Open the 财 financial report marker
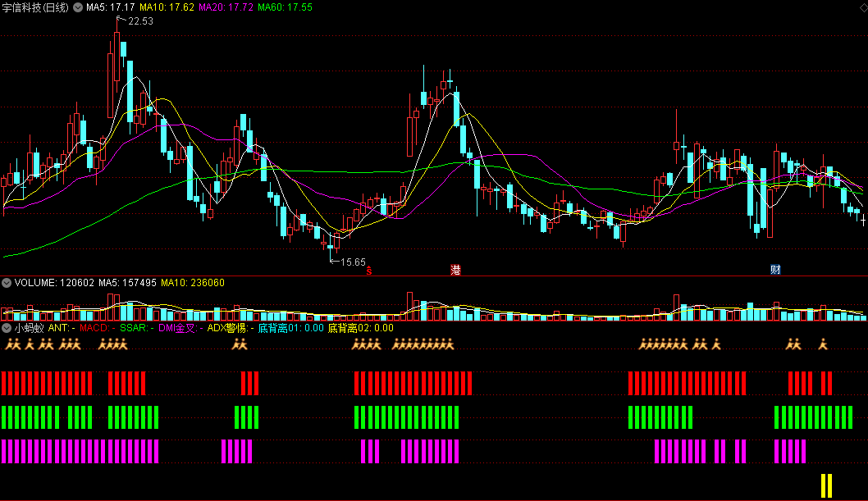This screenshot has height=501, width=868. coord(775,270)
